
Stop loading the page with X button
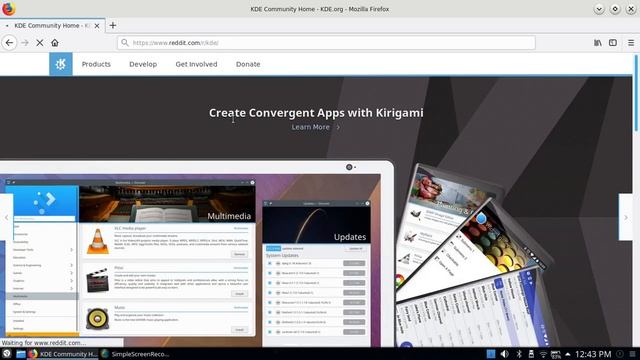click(x=40, y=42)
